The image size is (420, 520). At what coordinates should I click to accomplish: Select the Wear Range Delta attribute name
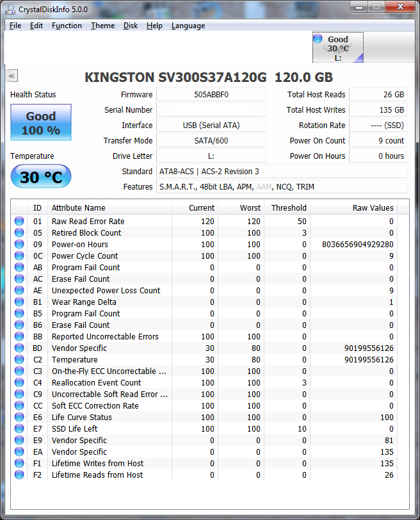pos(84,302)
